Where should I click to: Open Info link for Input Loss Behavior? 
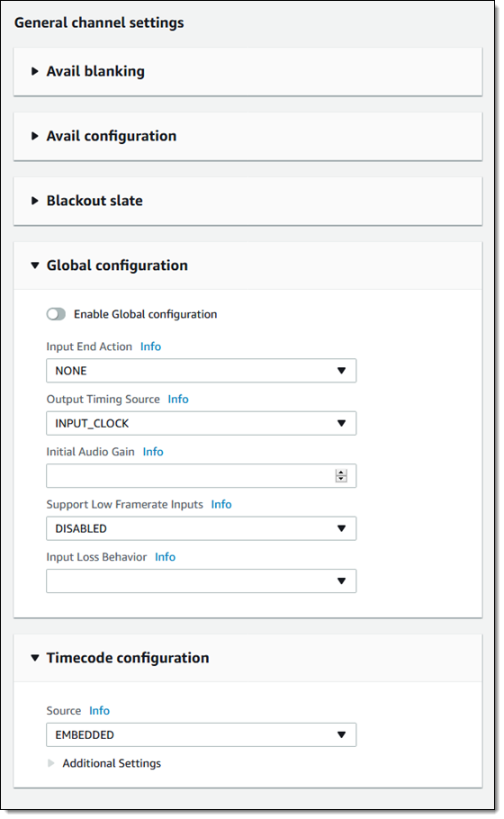click(x=165, y=557)
